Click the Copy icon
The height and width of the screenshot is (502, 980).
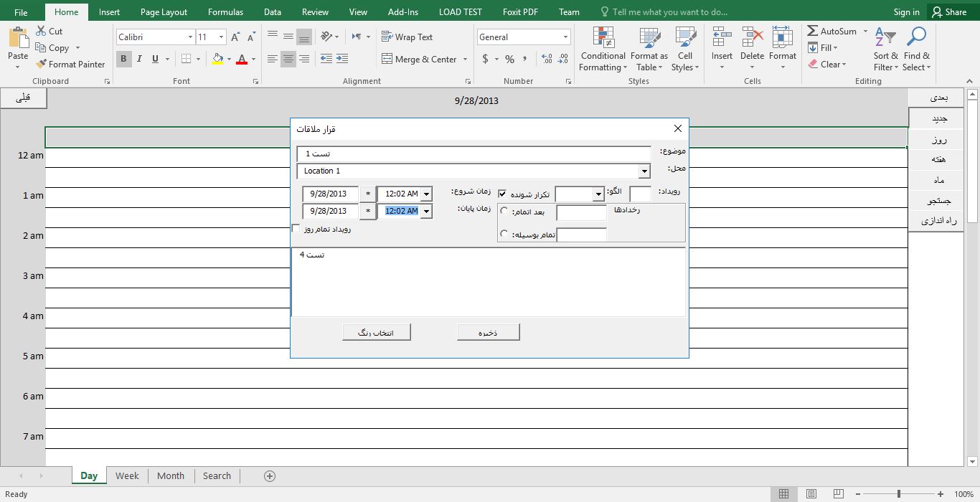[40, 48]
